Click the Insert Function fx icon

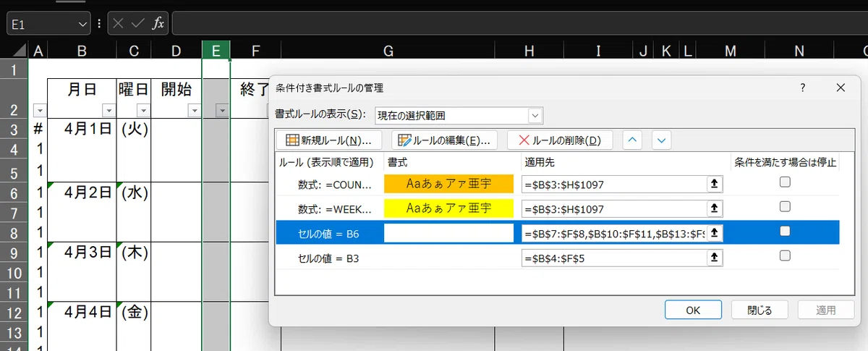click(158, 24)
